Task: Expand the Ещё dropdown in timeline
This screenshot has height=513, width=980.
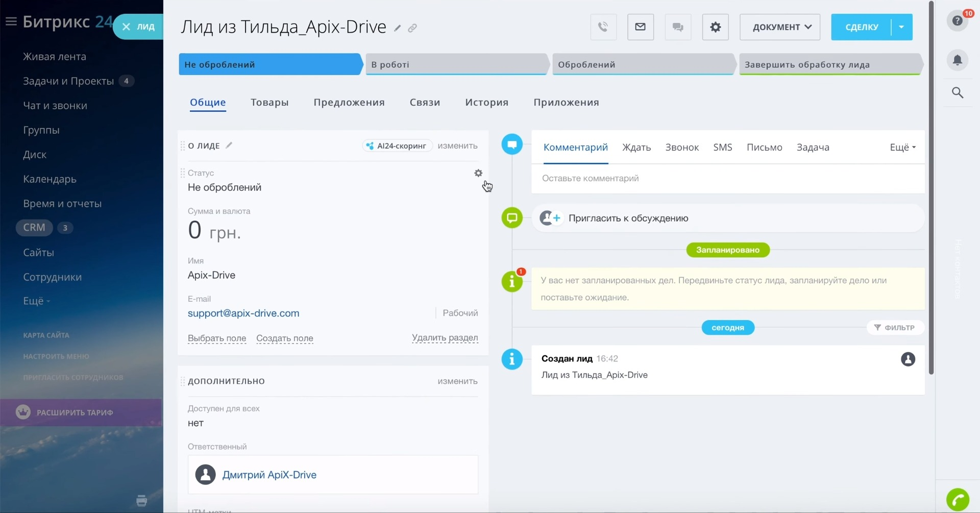Action: click(902, 147)
